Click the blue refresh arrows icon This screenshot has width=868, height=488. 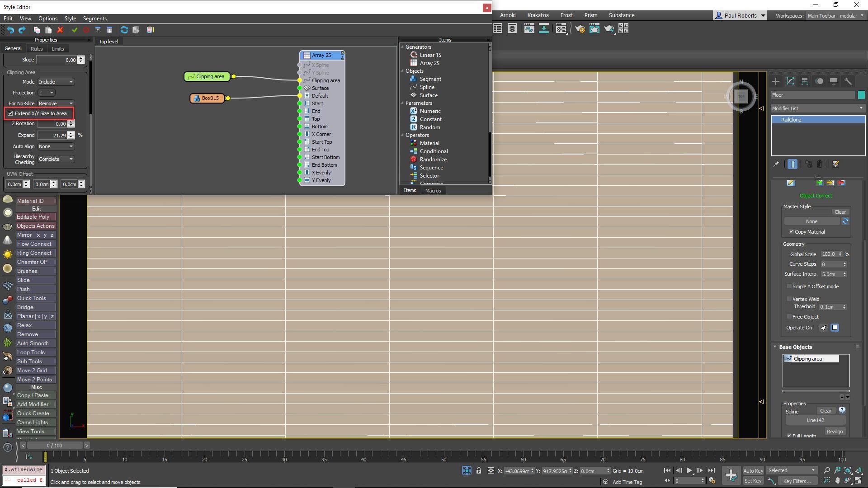(124, 30)
